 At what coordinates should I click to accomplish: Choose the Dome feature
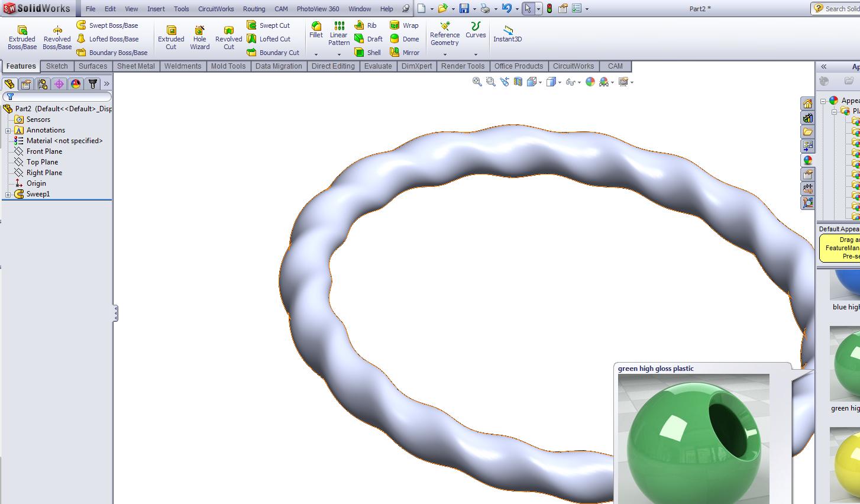pos(405,39)
